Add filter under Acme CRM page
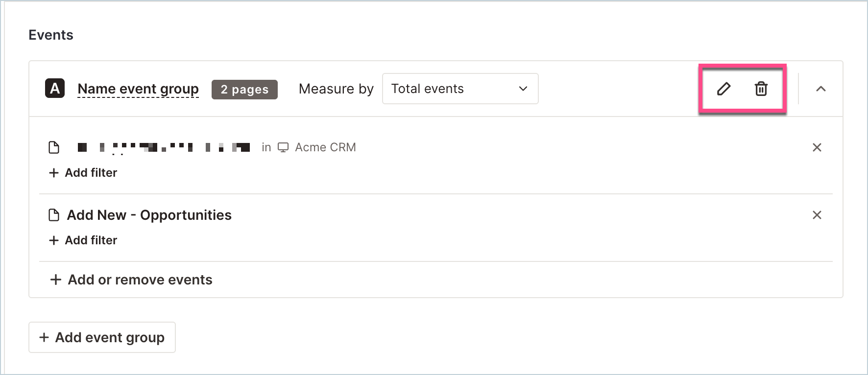868x375 pixels. coord(83,173)
